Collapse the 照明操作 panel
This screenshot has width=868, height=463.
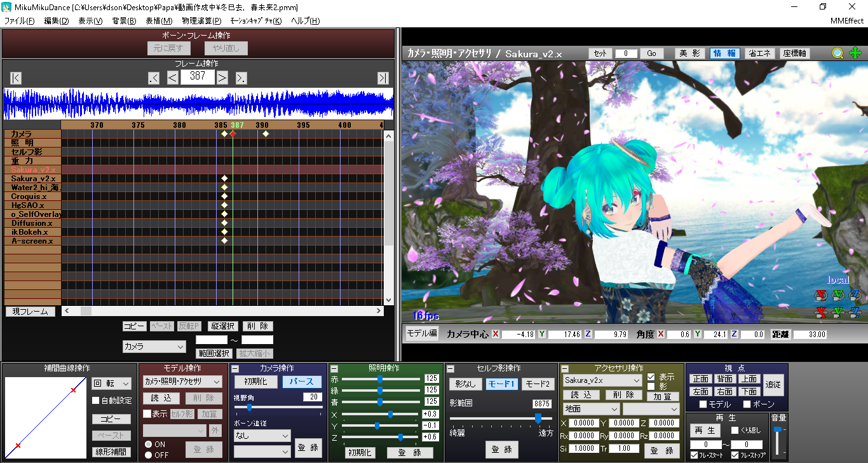(334, 369)
